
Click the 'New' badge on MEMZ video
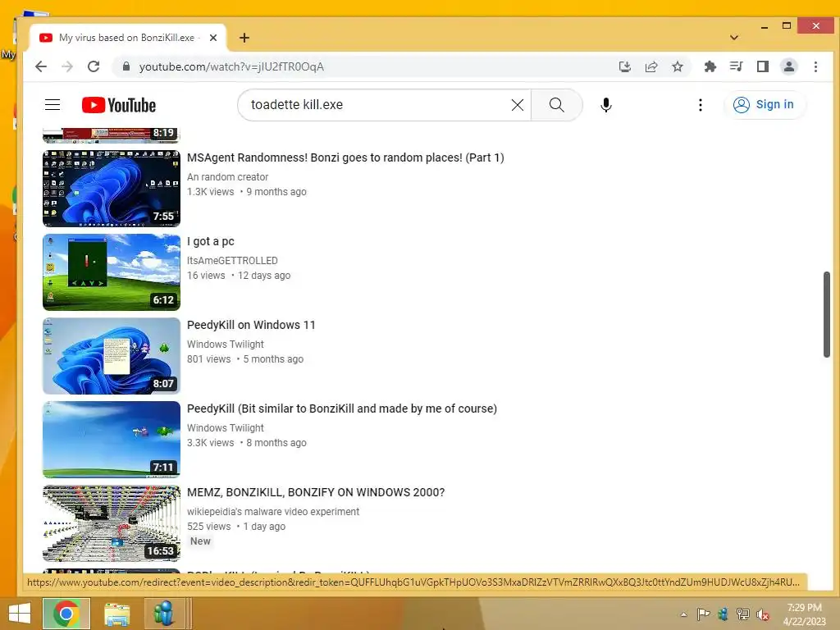click(200, 541)
